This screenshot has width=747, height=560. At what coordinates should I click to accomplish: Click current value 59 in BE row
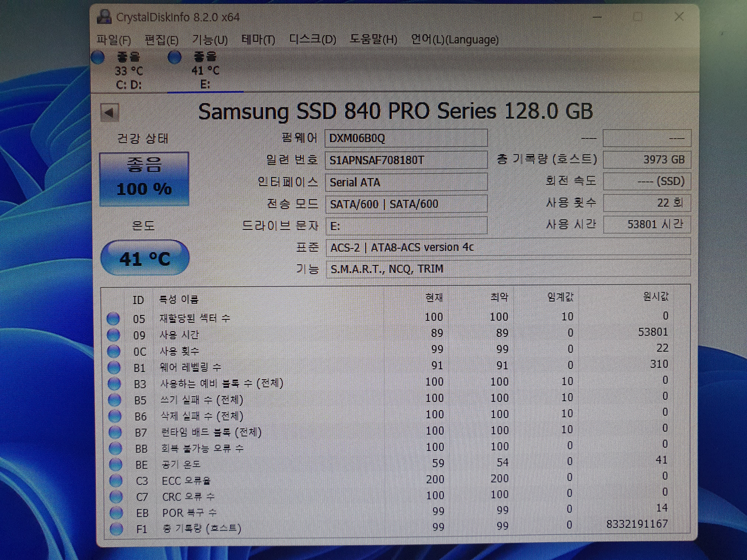[438, 463]
